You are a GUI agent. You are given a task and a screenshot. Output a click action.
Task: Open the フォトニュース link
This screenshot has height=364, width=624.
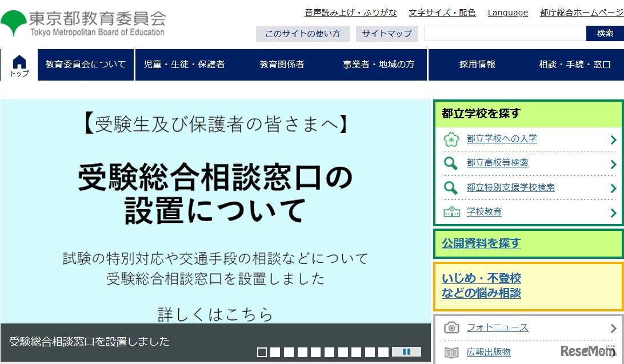(498, 327)
